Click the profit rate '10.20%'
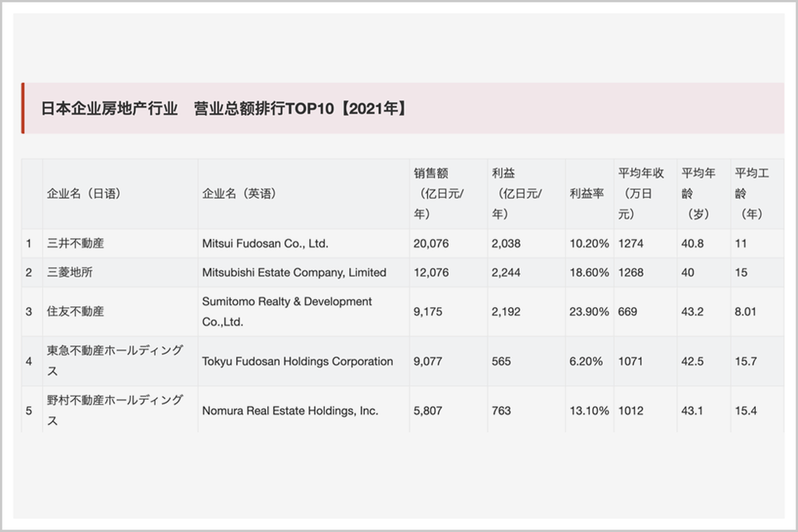 pos(589,244)
